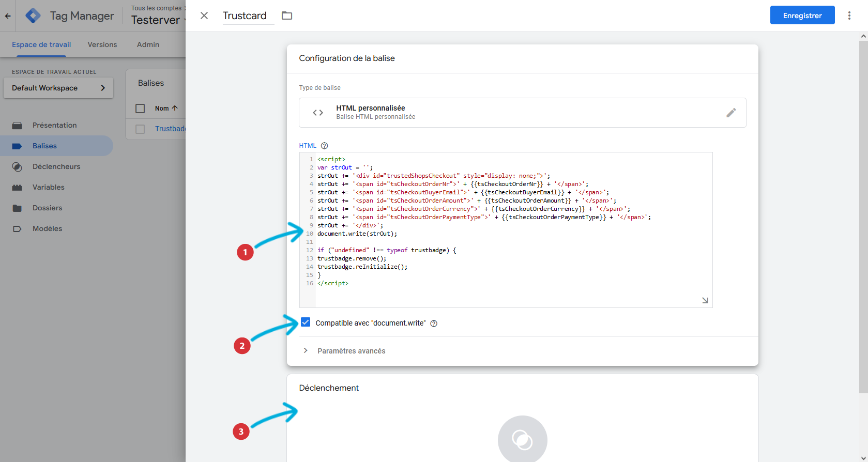Click the vertical scrollbar down arrow

point(863,457)
